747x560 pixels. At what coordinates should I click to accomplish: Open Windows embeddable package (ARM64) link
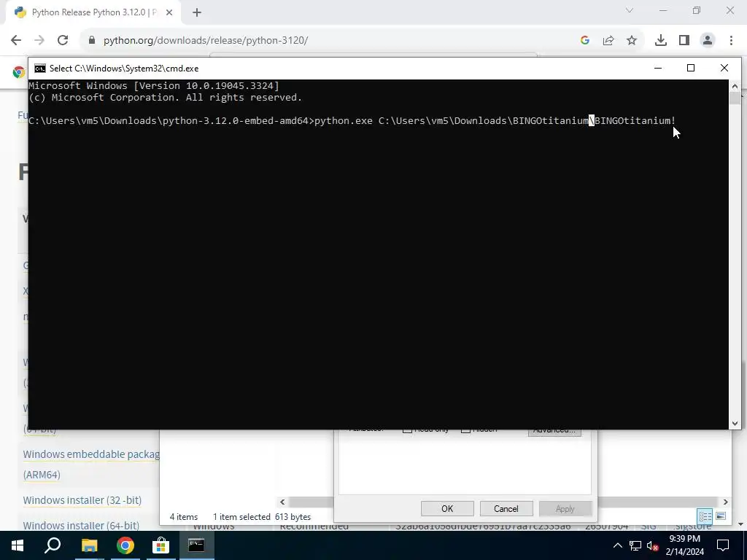click(91, 464)
